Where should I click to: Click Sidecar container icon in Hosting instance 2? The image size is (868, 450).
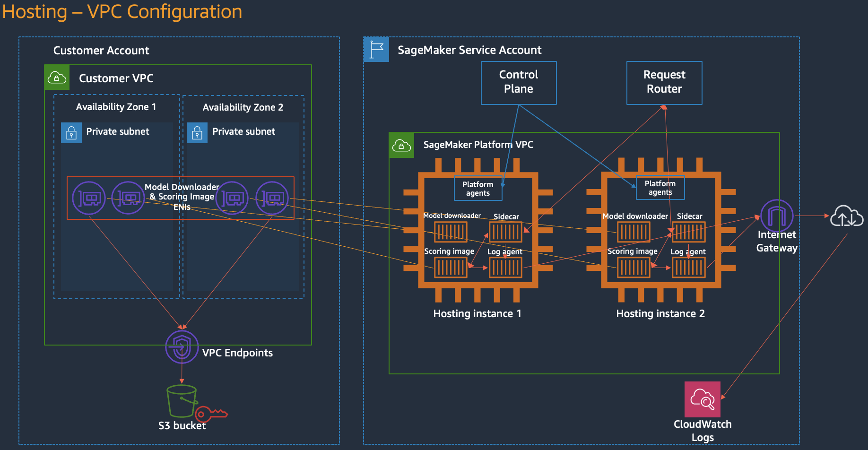[x=689, y=232]
